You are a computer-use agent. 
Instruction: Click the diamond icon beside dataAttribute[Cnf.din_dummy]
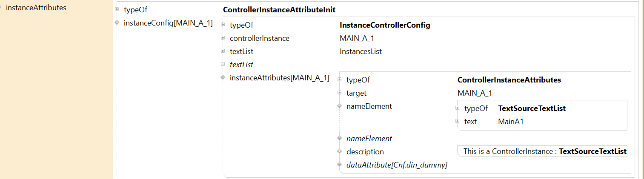coord(339,165)
